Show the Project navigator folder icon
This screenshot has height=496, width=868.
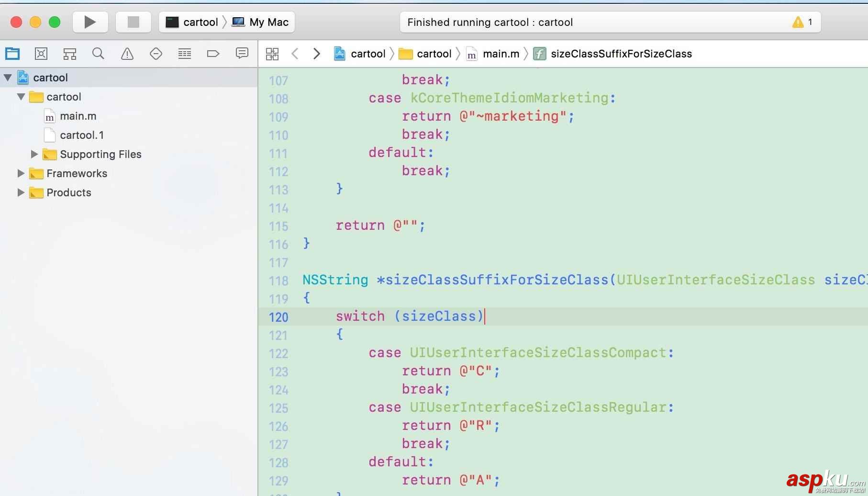(x=12, y=54)
